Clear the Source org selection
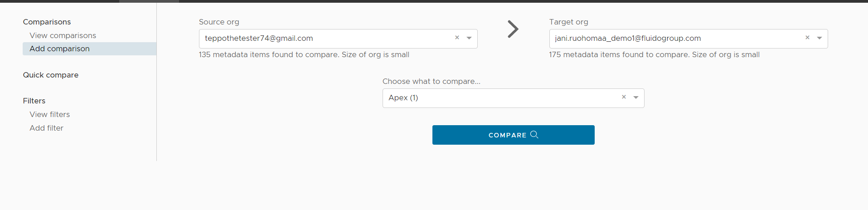This screenshot has height=210, width=868. [x=457, y=38]
